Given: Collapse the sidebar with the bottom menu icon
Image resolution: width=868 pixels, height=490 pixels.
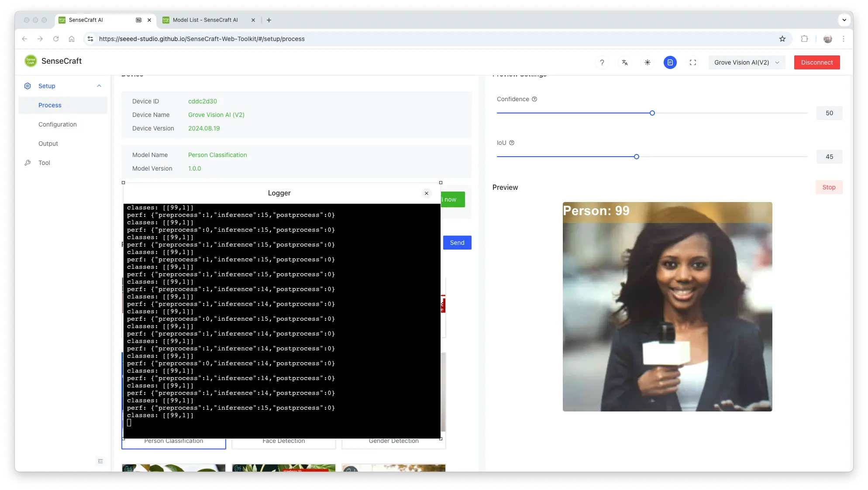Looking at the screenshot, I should pyautogui.click(x=100, y=461).
